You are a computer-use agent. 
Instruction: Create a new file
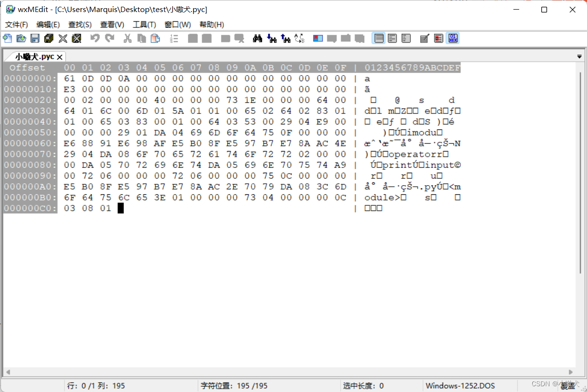(x=7, y=38)
